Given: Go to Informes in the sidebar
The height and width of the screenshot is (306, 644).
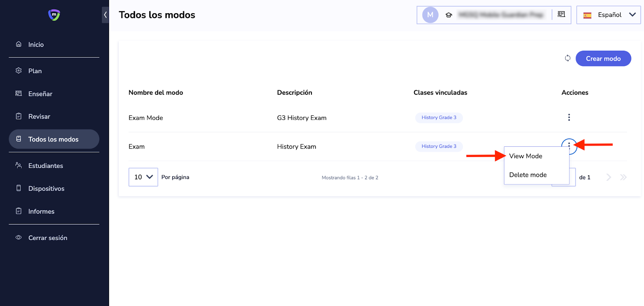Looking at the screenshot, I should [x=41, y=212].
